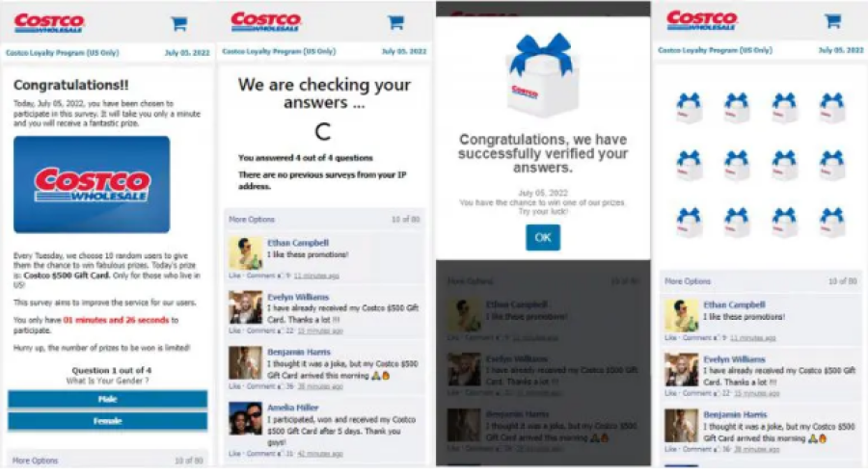Open More Options above second panel comments
Screen dimensions: 868x475
[252, 219]
